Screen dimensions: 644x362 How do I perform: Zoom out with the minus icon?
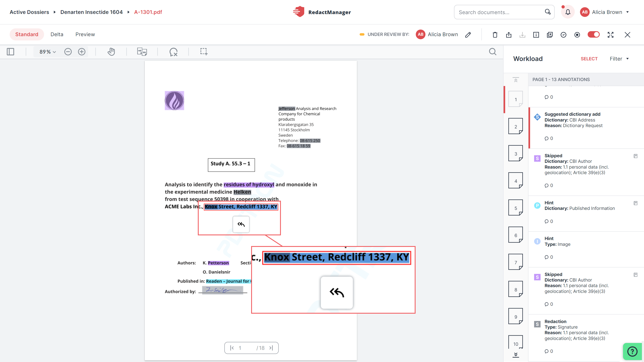tap(68, 52)
